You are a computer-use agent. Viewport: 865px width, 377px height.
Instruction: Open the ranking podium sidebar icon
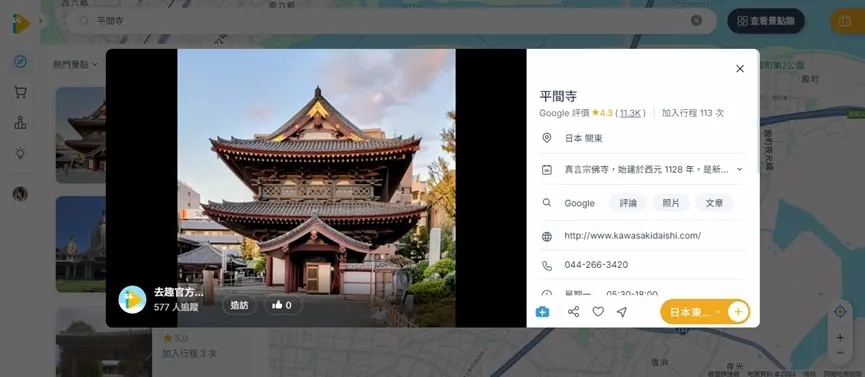[x=20, y=123]
